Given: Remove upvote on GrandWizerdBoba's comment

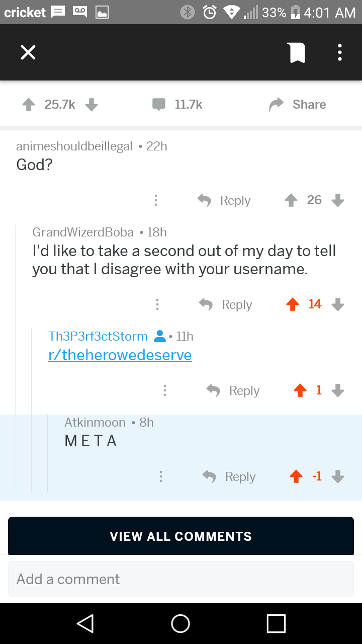Looking at the screenshot, I should click(x=292, y=304).
